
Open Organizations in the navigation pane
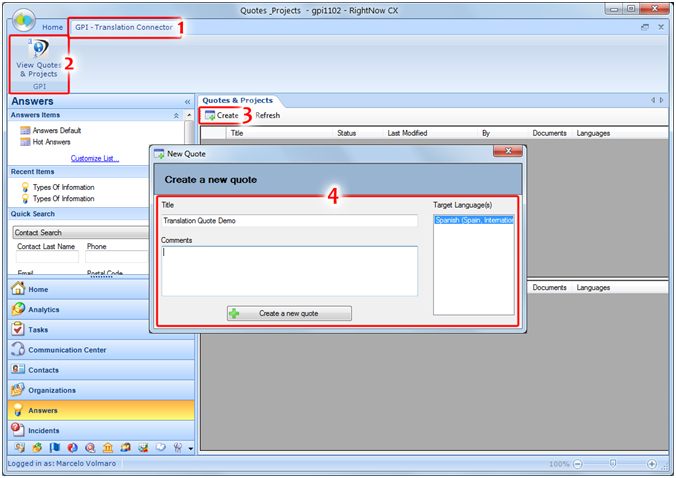51,390
